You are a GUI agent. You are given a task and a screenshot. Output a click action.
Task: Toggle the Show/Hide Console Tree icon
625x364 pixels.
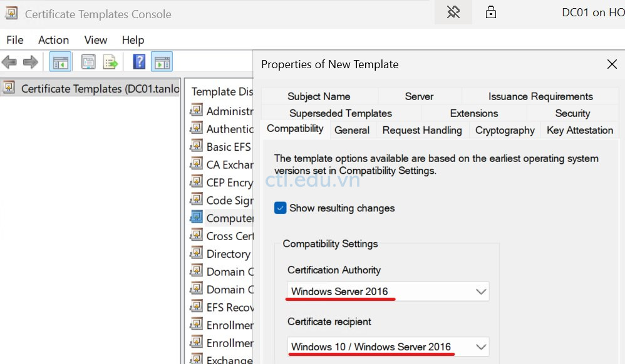(x=60, y=61)
